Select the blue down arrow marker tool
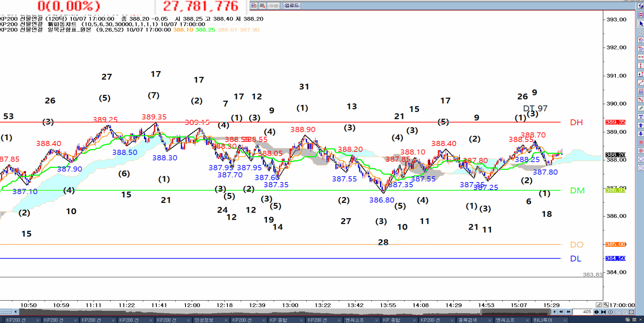The width and height of the screenshot is (644, 323). coord(640,134)
